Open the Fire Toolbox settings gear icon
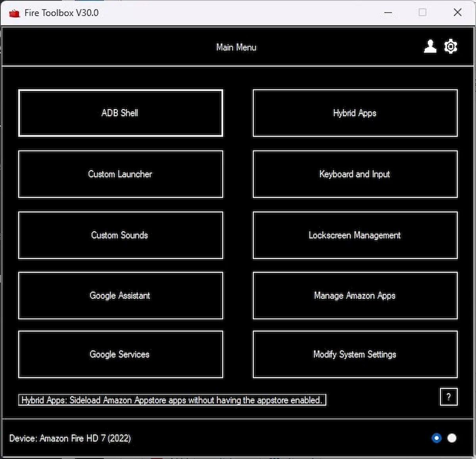The height and width of the screenshot is (459, 476). tap(451, 46)
